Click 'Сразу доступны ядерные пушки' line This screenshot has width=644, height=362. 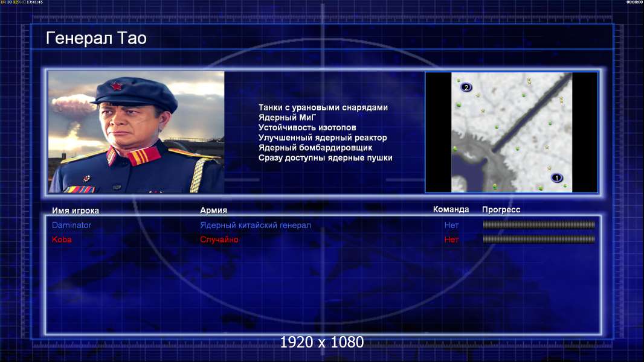pyautogui.click(x=325, y=158)
